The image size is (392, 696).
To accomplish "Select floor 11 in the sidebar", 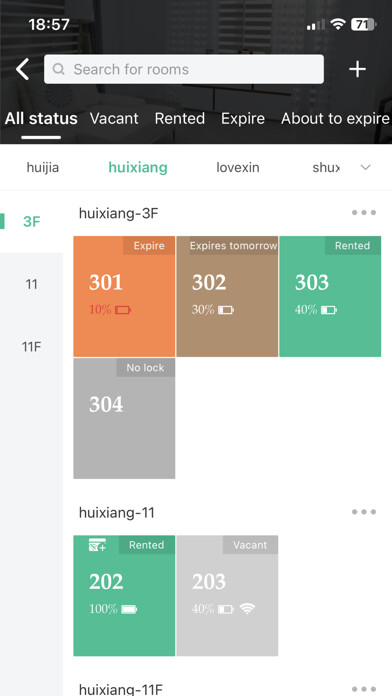I will (x=32, y=284).
